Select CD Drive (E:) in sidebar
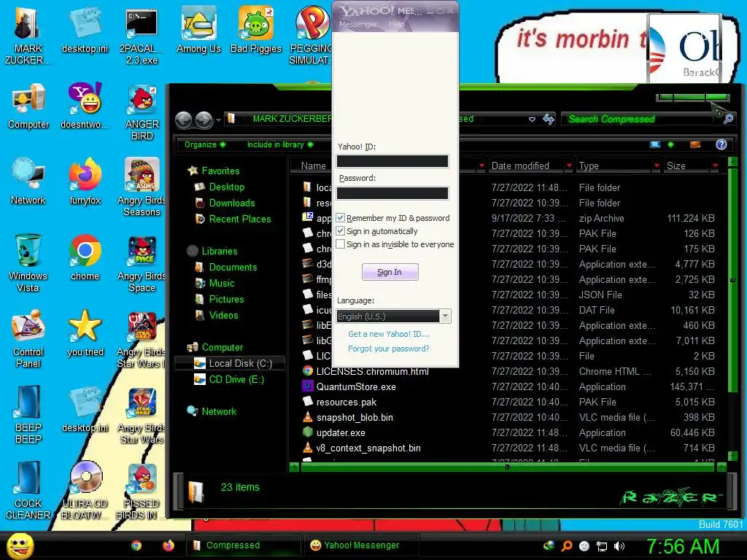Screen dimensions: 747x560 [228, 379]
